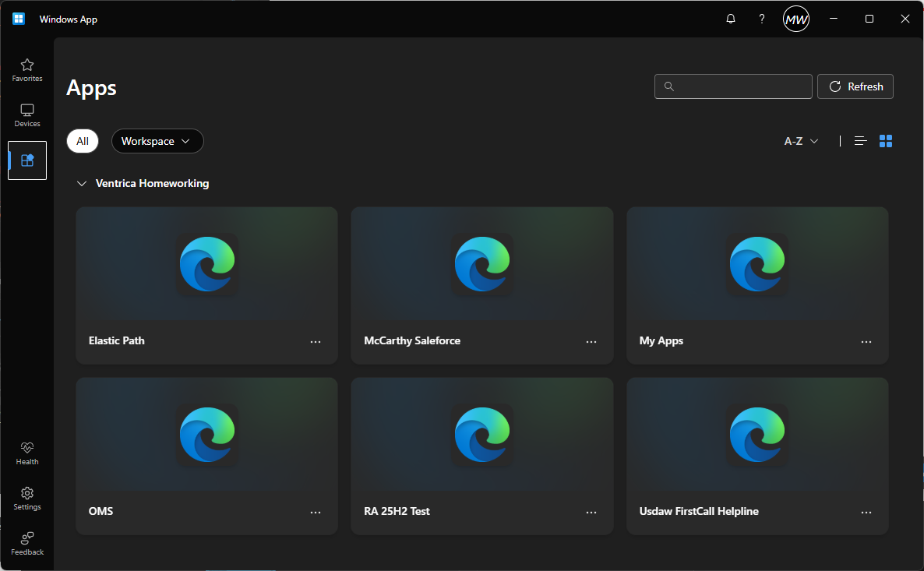
Task: Collapse the Ventrica Homeworking group
Action: click(82, 184)
